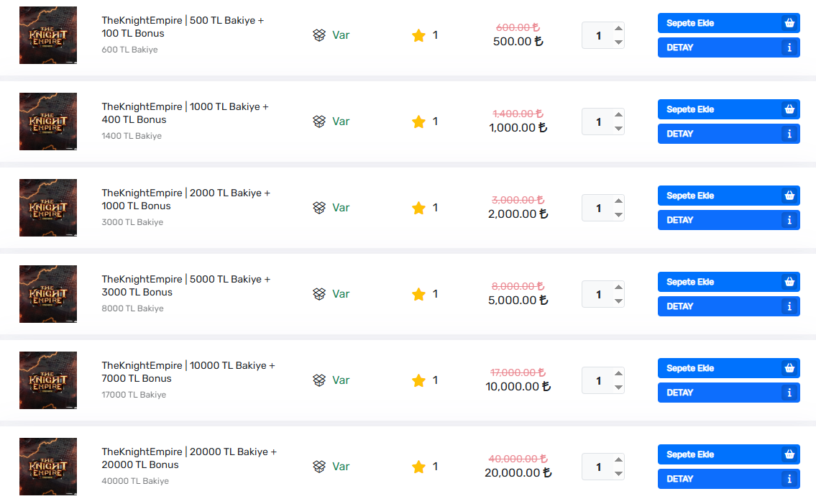Viewport: 816px width, 504px height.
Task: Open Knight Empire thumbnail of 500 TL package
Action: coord(48,35)
